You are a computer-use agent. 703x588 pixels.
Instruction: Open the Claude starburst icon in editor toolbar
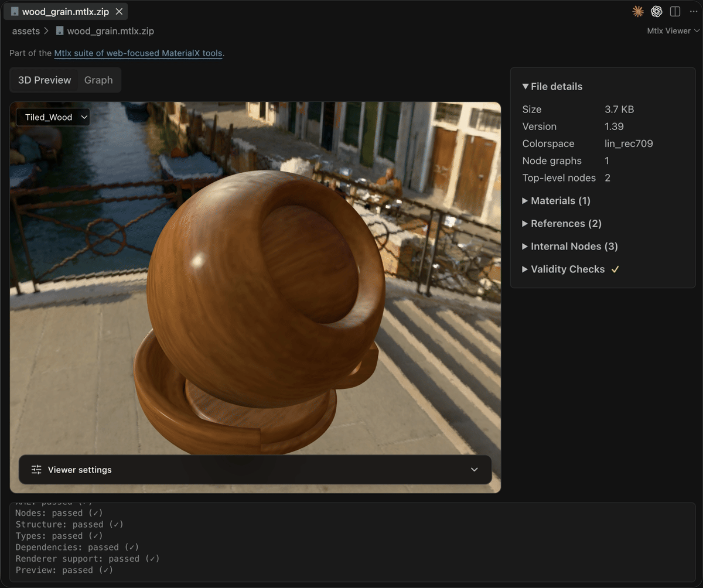[638, 11]
